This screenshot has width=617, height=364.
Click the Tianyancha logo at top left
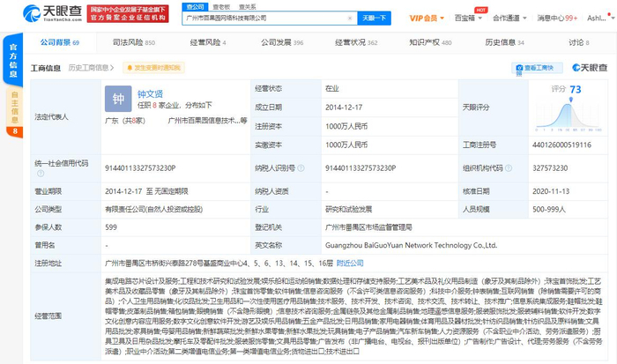(52, 13)
